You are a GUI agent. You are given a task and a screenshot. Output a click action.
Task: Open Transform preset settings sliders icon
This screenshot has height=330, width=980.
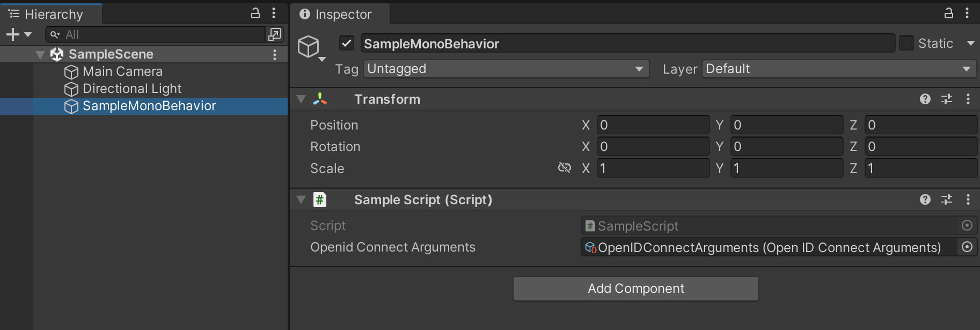[x=947, y=99]
